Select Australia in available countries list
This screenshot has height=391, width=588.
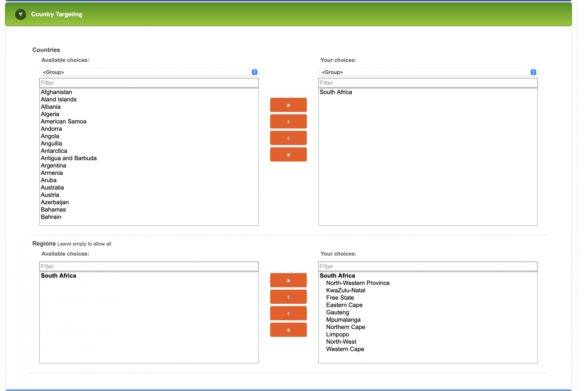[52, 187]
